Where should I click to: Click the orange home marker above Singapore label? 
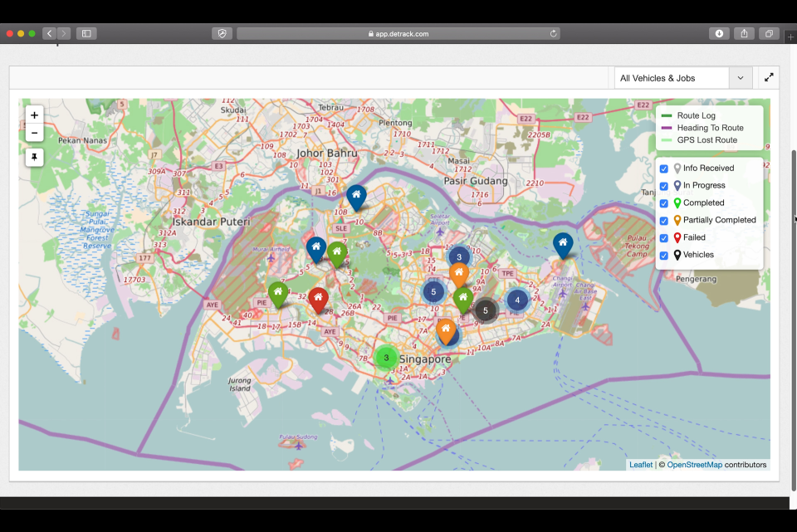446,331
